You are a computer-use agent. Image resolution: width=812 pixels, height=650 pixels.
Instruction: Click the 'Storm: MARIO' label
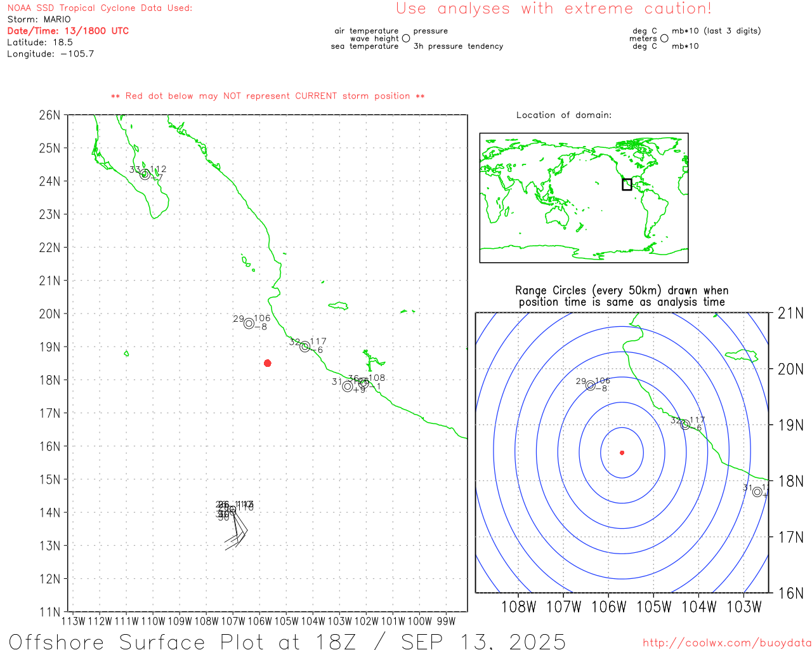pyautogui.click(x=39, y=20)
